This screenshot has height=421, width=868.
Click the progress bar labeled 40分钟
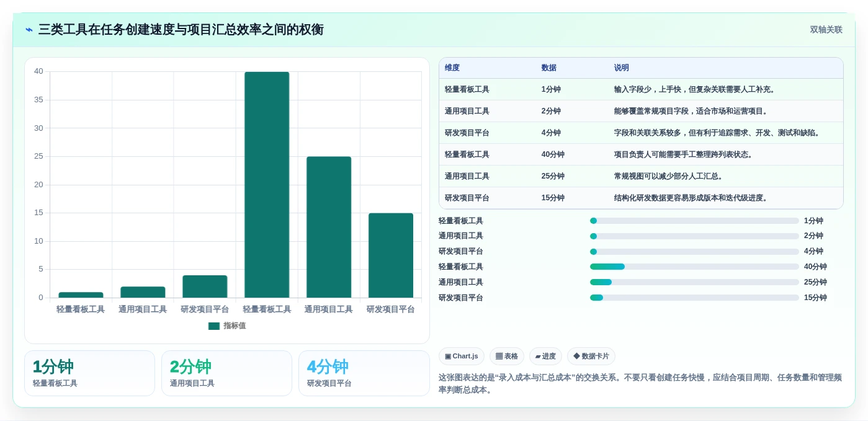pyautogui.click(x=694, y=267)
